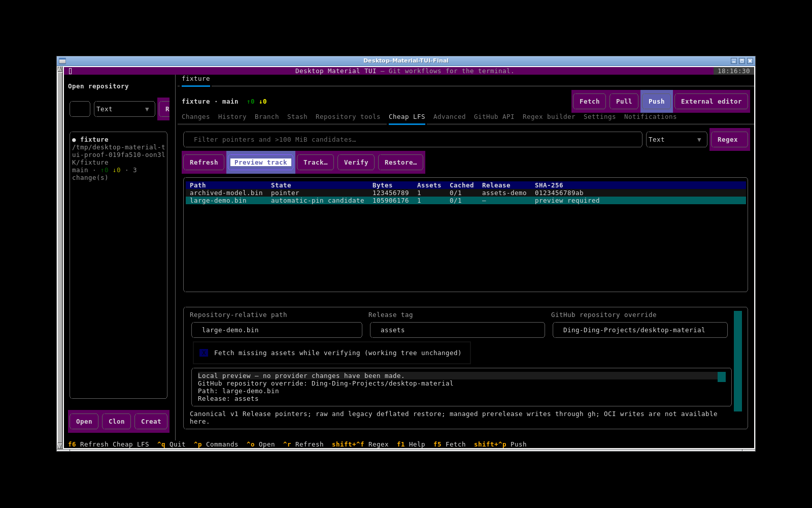Image resolution: width=812 pixels, height=508 pixels.
Task: Open the Repository tools tab
Action: pyautogui.click(x=348, y=117)
